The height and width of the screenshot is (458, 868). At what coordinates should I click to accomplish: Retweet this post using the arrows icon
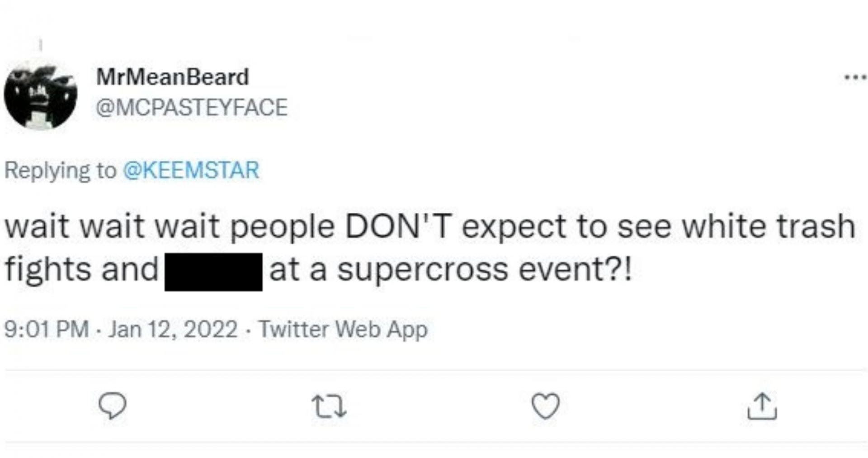(329, 406)
